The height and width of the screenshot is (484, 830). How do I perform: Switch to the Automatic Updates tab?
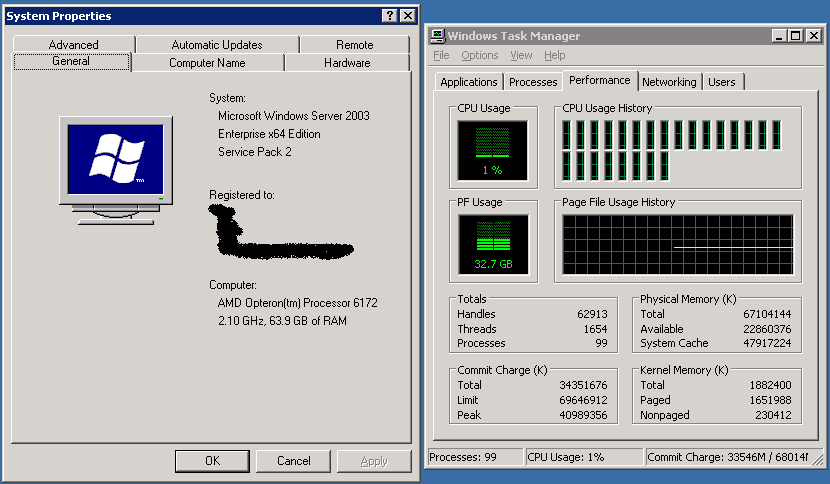point(217,44)
